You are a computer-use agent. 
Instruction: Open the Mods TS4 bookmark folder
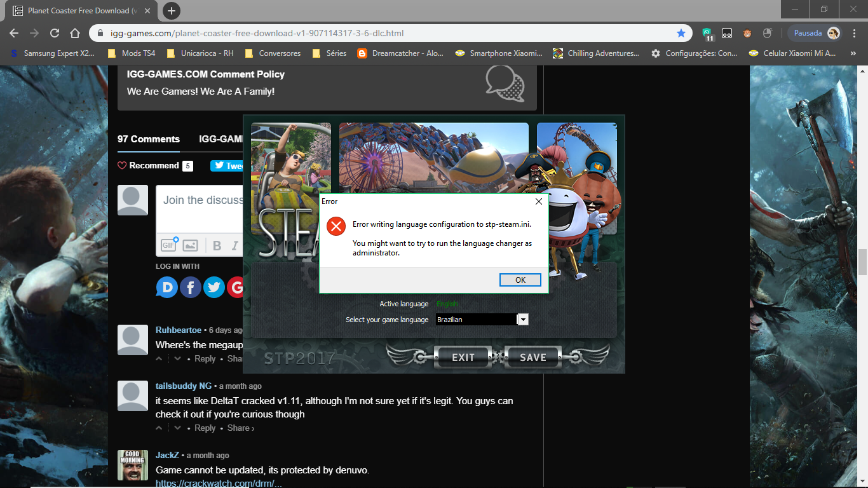[x=132, y=53]
